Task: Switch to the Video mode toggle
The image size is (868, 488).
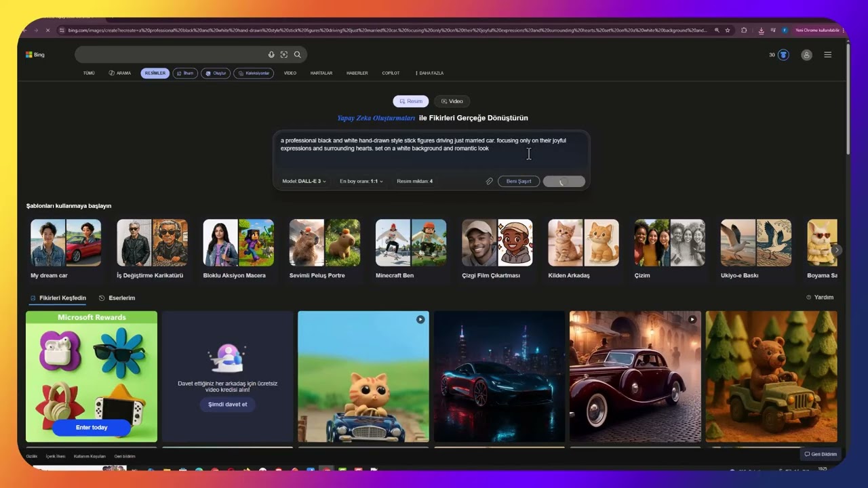Action: 452,101
